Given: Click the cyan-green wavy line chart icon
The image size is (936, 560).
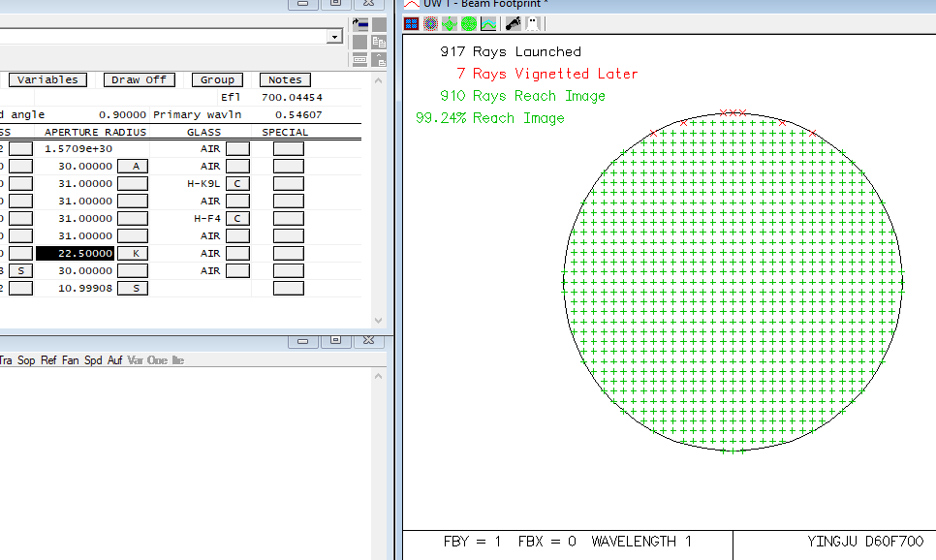Looking at the screenshot, I should pos(488,24).
